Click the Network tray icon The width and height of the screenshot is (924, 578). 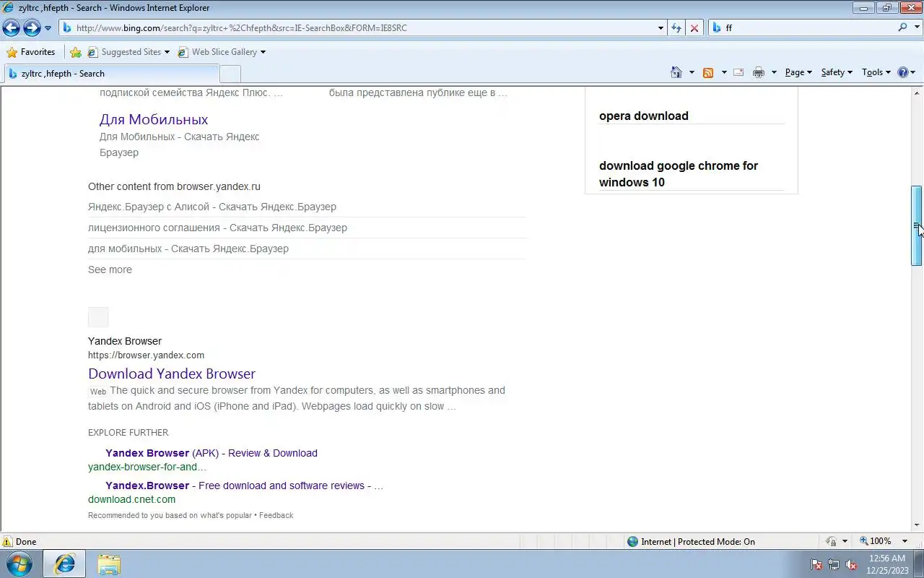point(834,564)
